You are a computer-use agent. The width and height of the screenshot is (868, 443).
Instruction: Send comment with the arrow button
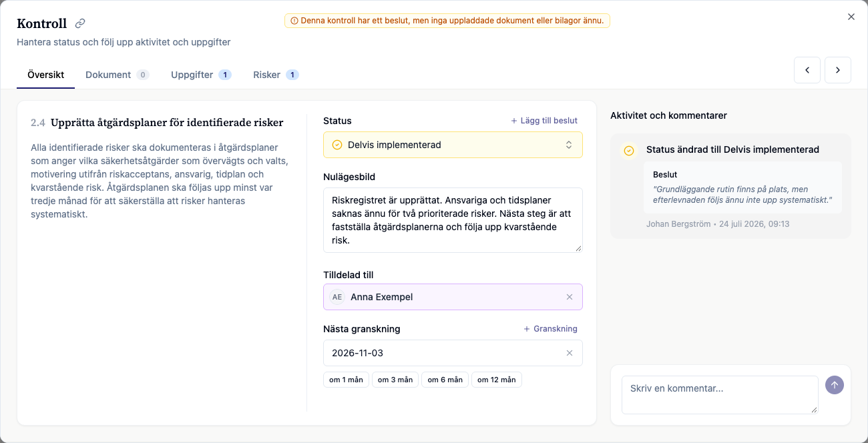[835, 385]
